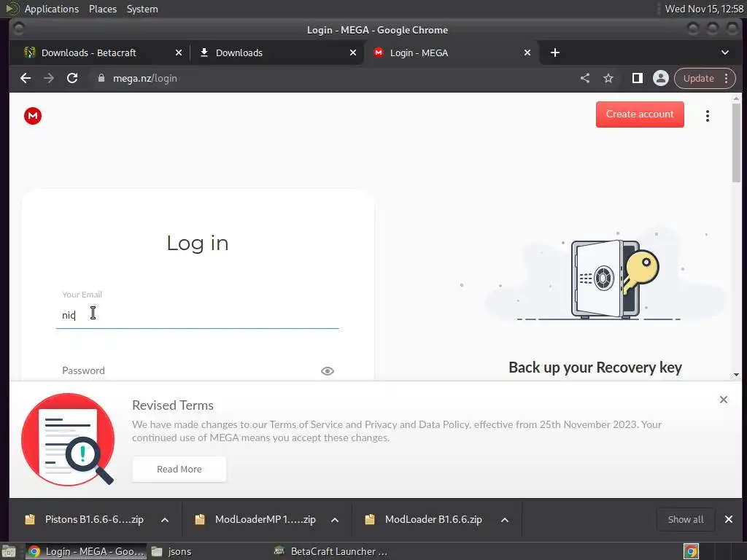Click the Chrome tray icon in bottom panel

(x=691, y=551)
